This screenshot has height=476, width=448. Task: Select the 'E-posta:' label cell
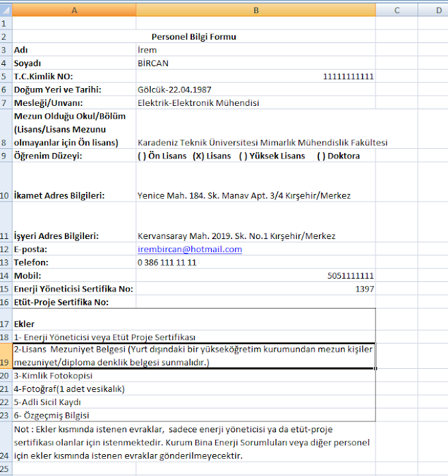(x=74, y=249)
